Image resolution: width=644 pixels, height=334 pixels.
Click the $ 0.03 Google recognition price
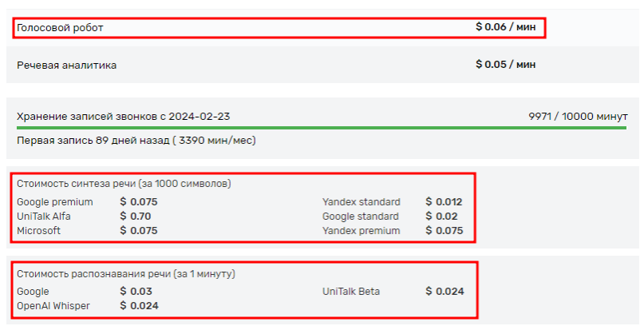[136, 292]
